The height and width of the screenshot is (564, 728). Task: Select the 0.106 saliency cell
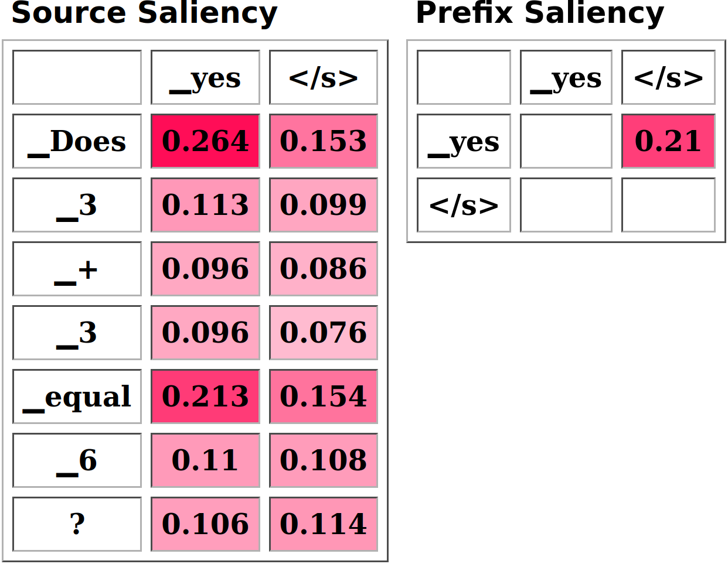(205, 524)
